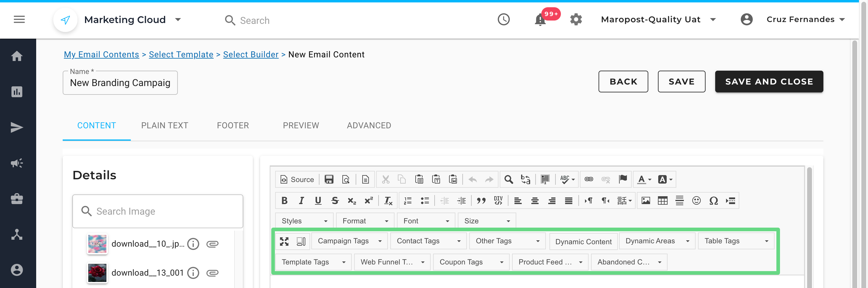Viewport: 868px width, 288px height.
Task: Click inside the Search Image field
Action: pyautogui.click(x=158, y=211)
